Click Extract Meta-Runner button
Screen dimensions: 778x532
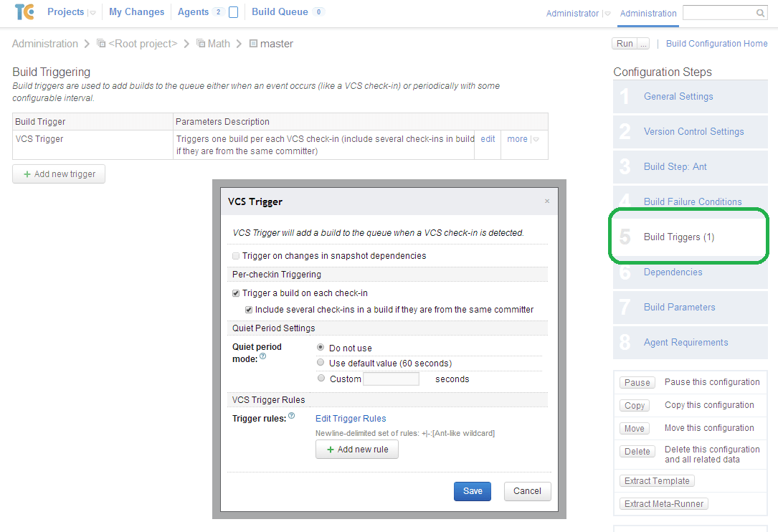(664, 504)
